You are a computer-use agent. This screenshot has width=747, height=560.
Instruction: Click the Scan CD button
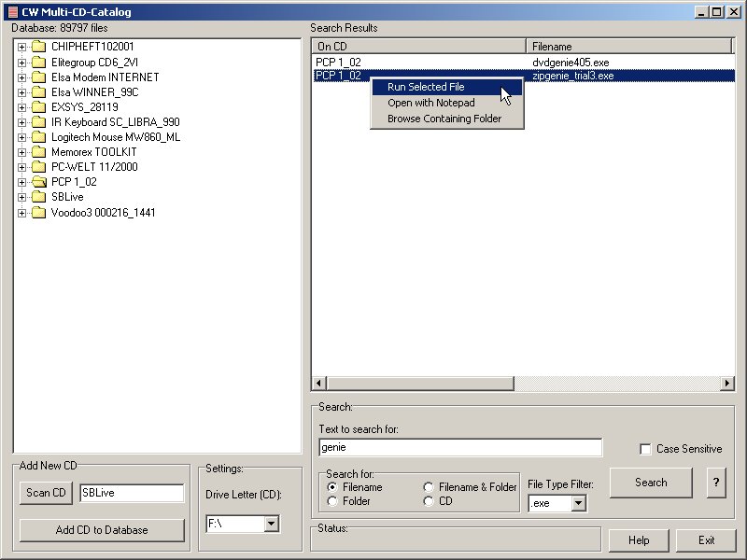(46, 493)
